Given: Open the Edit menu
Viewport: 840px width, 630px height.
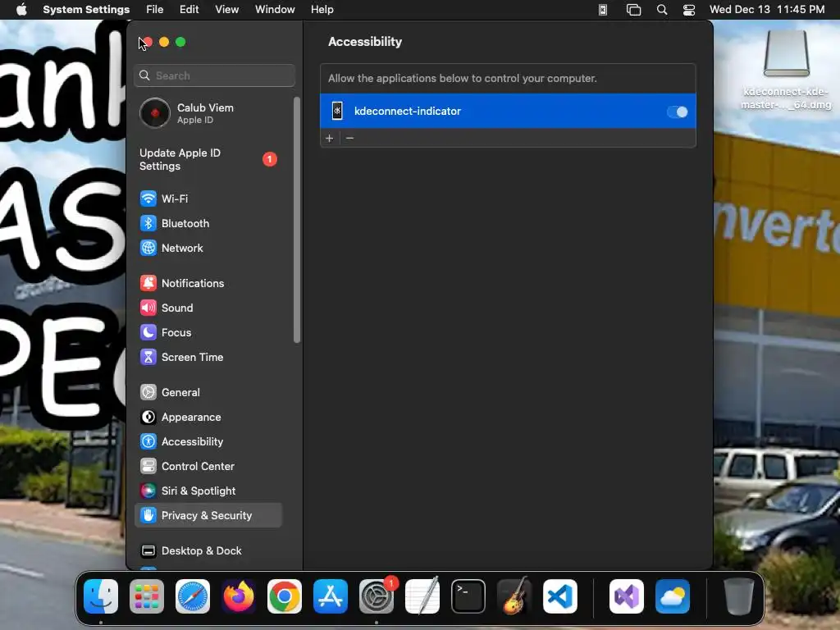Looking at the screenshot, I should click(189, 10).
